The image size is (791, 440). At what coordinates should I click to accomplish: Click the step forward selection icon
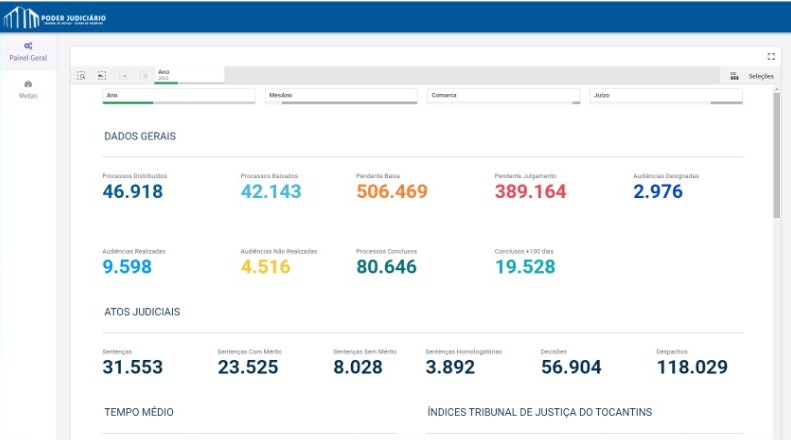click(124, 75)
